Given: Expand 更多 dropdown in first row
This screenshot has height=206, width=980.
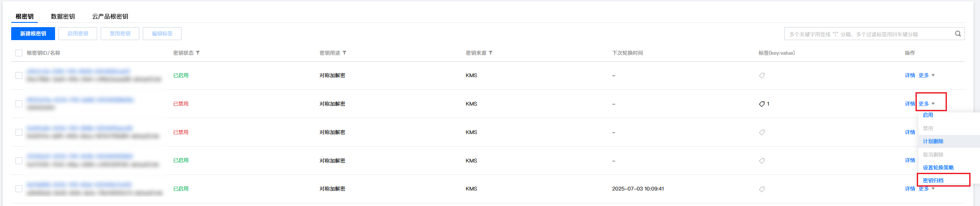Looking at the screenshot, I should (926, 75).
